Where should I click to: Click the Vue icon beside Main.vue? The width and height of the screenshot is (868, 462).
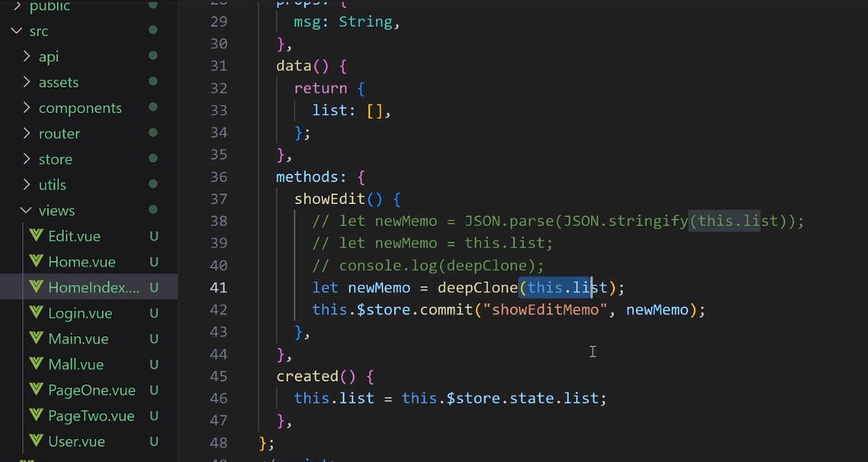coord(36,338)
